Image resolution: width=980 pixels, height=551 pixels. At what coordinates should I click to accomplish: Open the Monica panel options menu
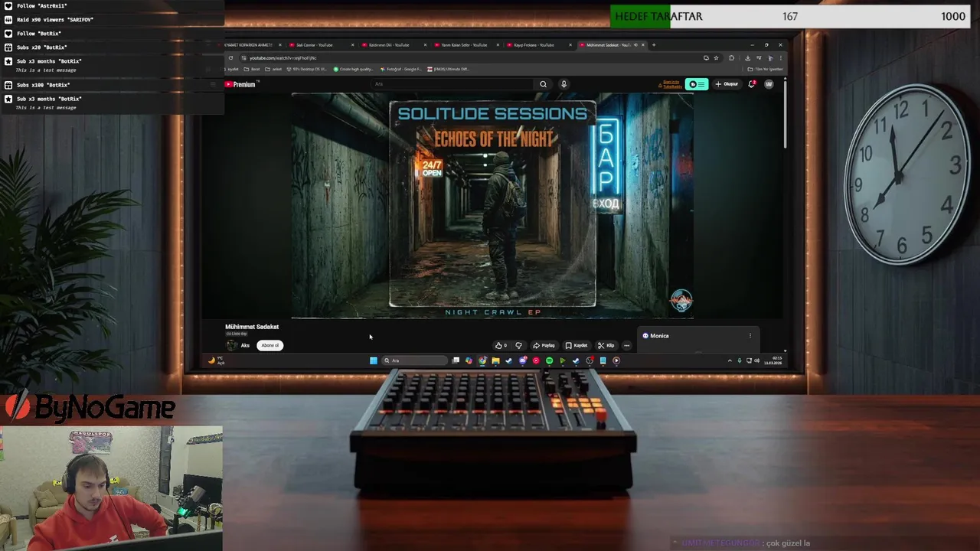click(750, 335)
